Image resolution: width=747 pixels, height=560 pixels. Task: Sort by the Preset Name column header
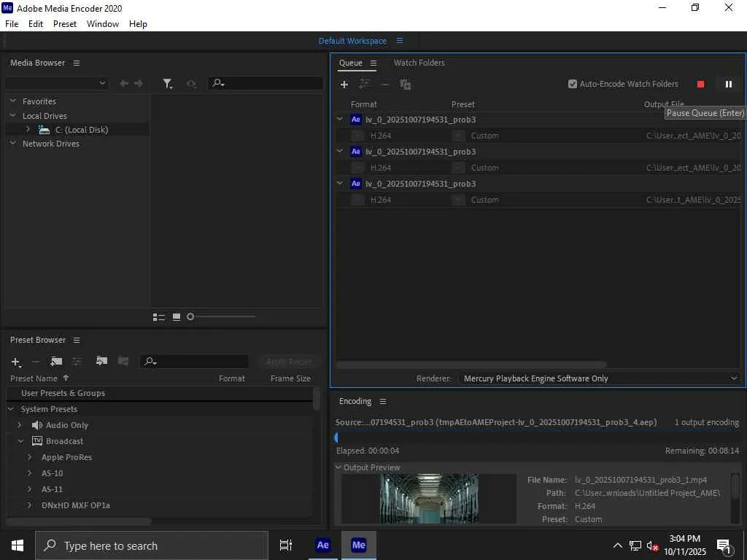click(x=34, y=378)
